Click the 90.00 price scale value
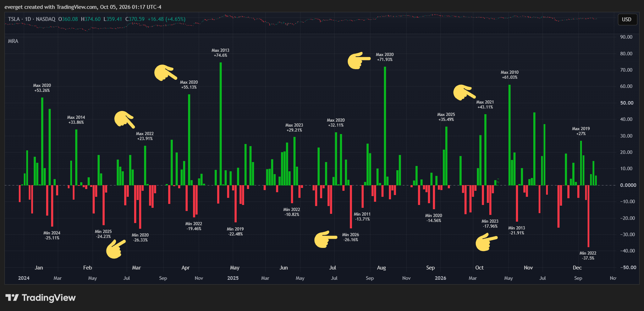Image resolution: width=644 pixels, height=311 pixels. tap(626, 37)
